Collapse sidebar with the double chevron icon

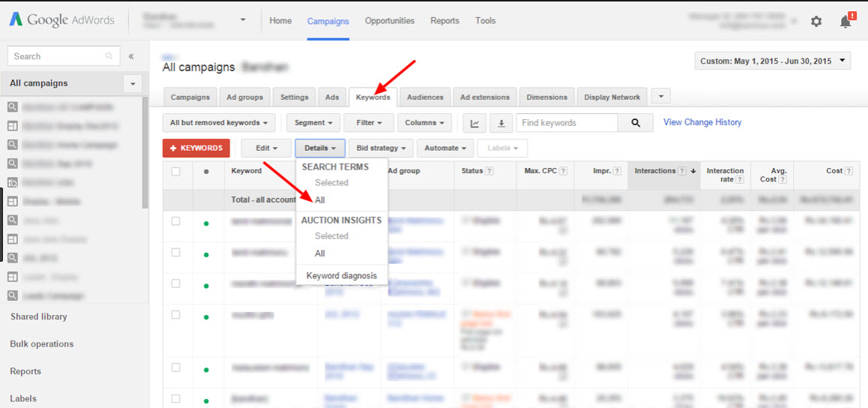tap(131, 56)
